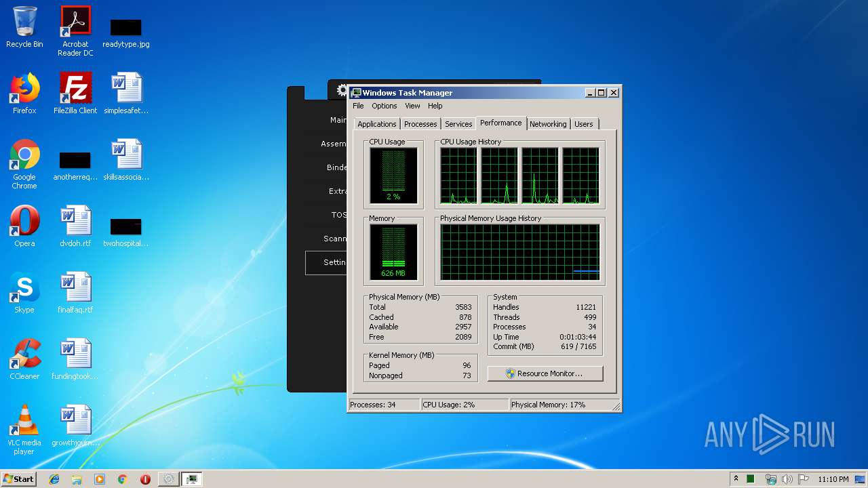The image size is (868, 488).
Task: Click the green CPU meter tray icon
Action: tap(751, 479)
